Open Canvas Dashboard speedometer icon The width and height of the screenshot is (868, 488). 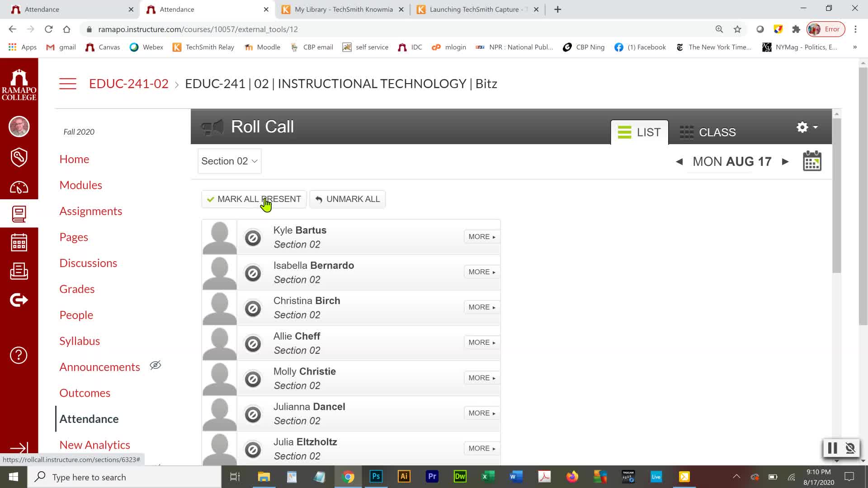(19, 187)
